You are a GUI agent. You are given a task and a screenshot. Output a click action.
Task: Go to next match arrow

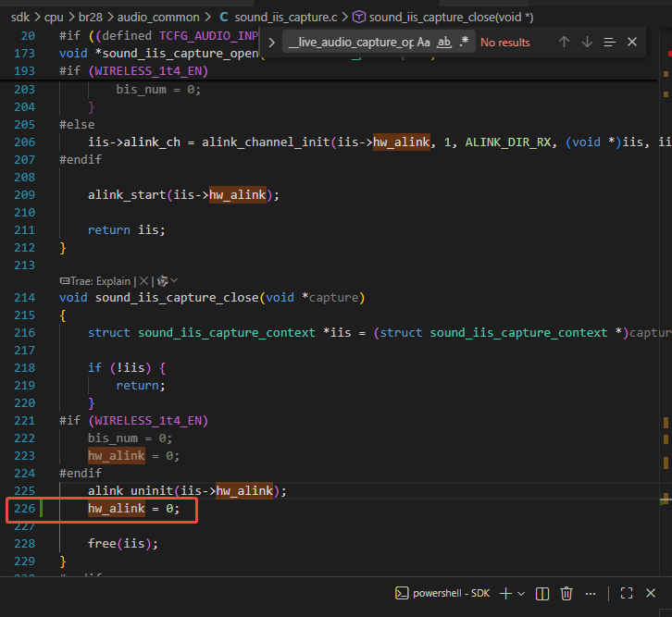587,42
